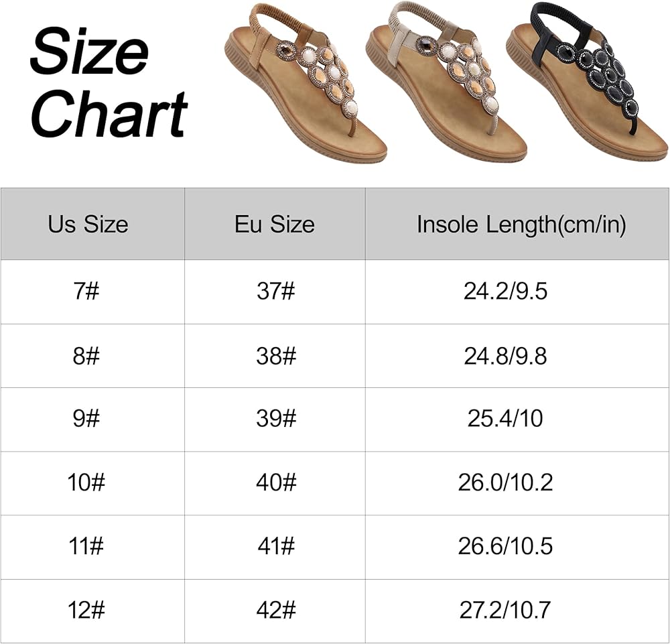Select the Eu Size column header
The width and height of the screenshot is (670, 644).
coord(275,224)
